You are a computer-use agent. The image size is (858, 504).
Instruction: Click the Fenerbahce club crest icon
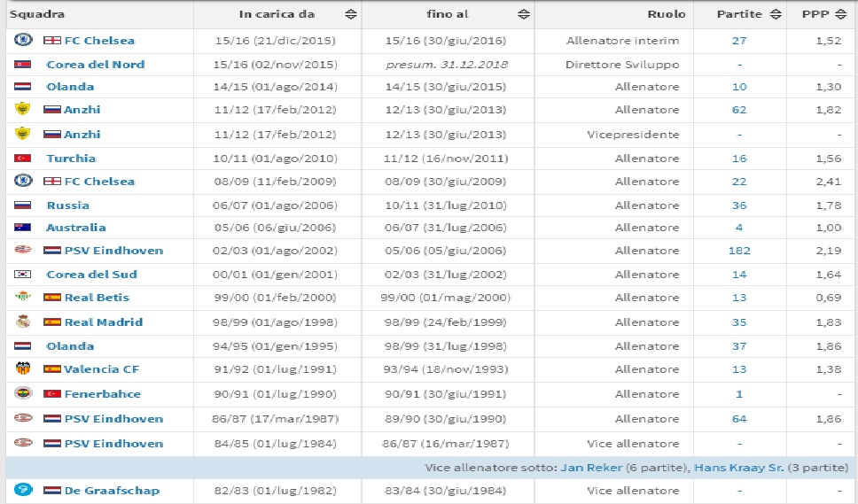click(x=23, y=393)
